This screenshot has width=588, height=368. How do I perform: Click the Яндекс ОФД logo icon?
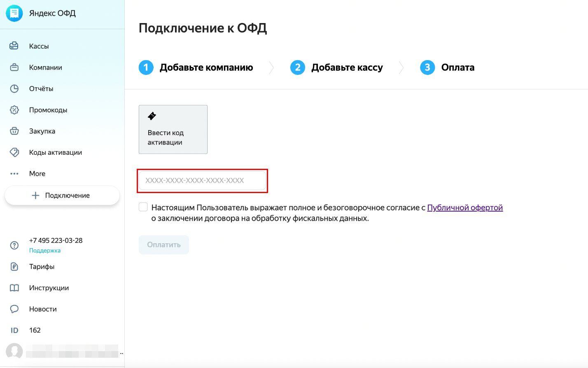(14, 13)
